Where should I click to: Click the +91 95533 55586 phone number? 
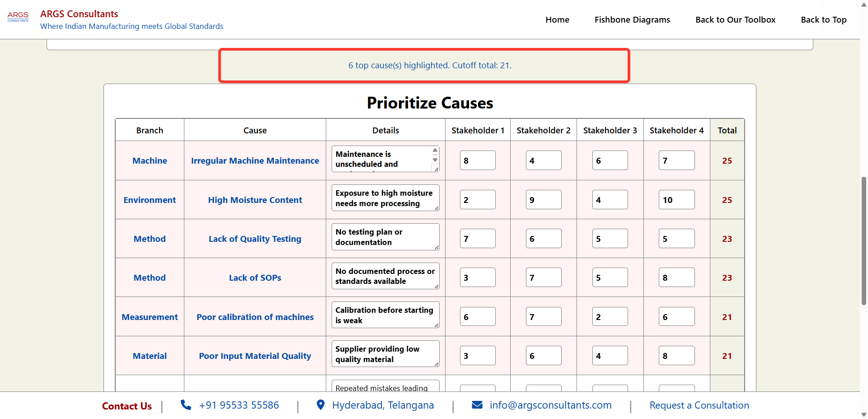click(239, 405)
